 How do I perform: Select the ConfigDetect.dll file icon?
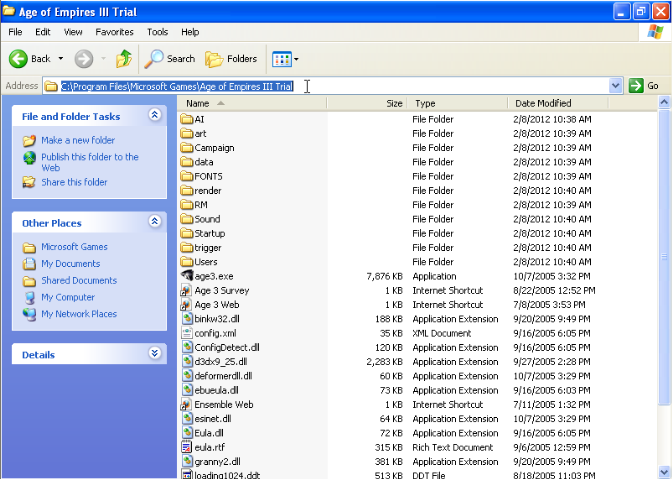pyautogui.click(x=186, y=347)
